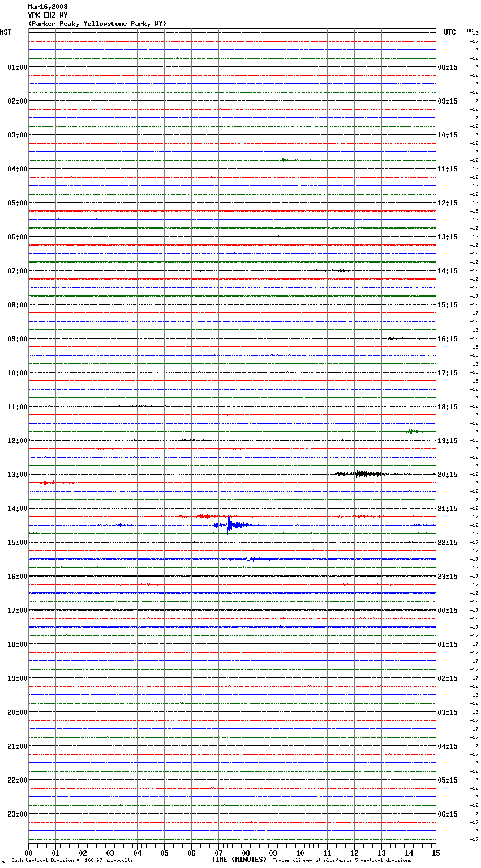Click the 23:00 MST time label
The width and height of the screenshot is (481, 868).
point(18,814)
